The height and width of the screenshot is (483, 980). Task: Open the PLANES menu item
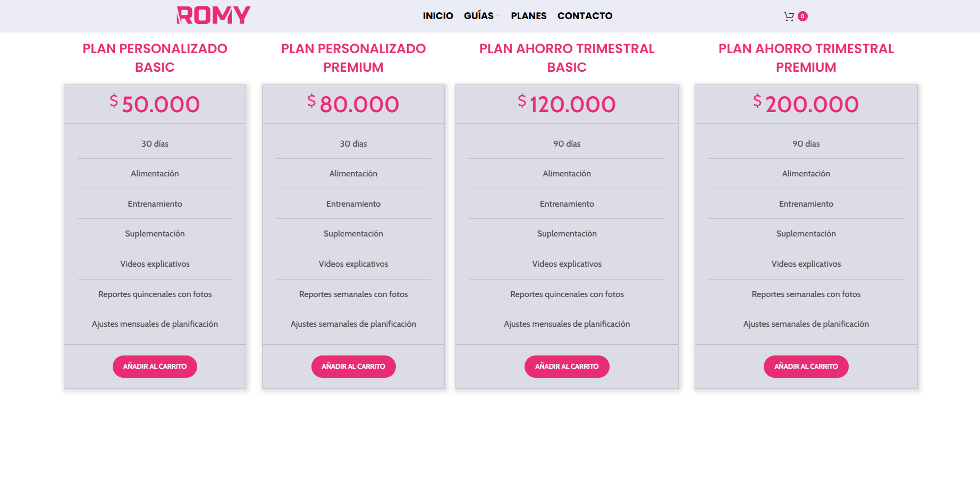click(528, 16)
